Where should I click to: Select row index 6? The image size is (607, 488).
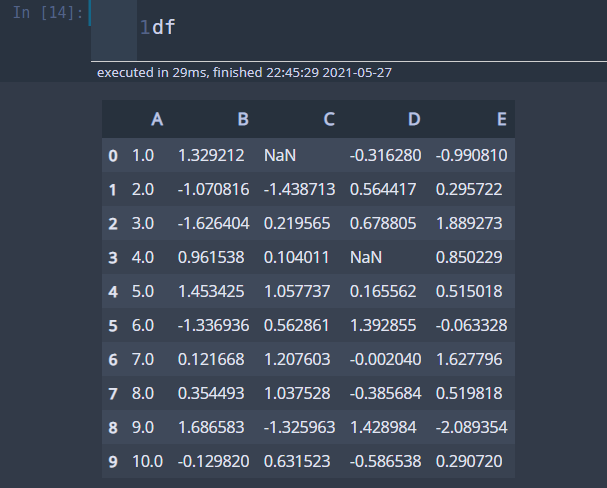pyautogui.click(x=113, y=360)
